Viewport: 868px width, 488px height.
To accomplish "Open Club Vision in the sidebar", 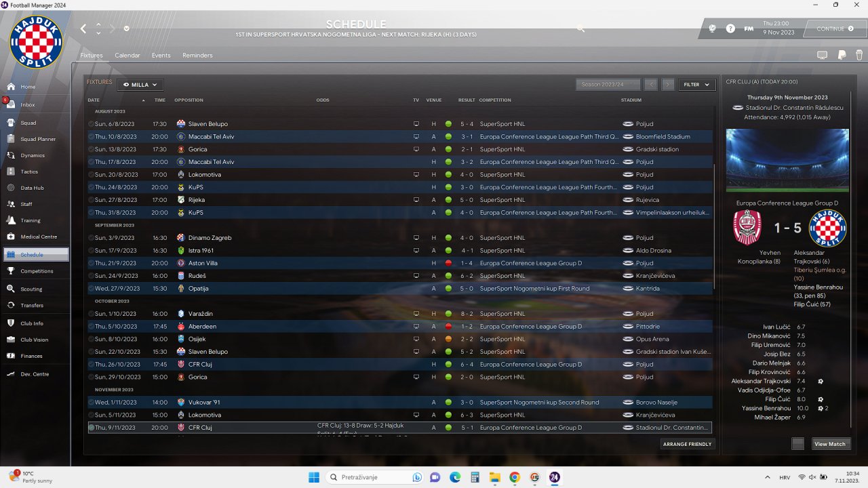I will (36, 340).
